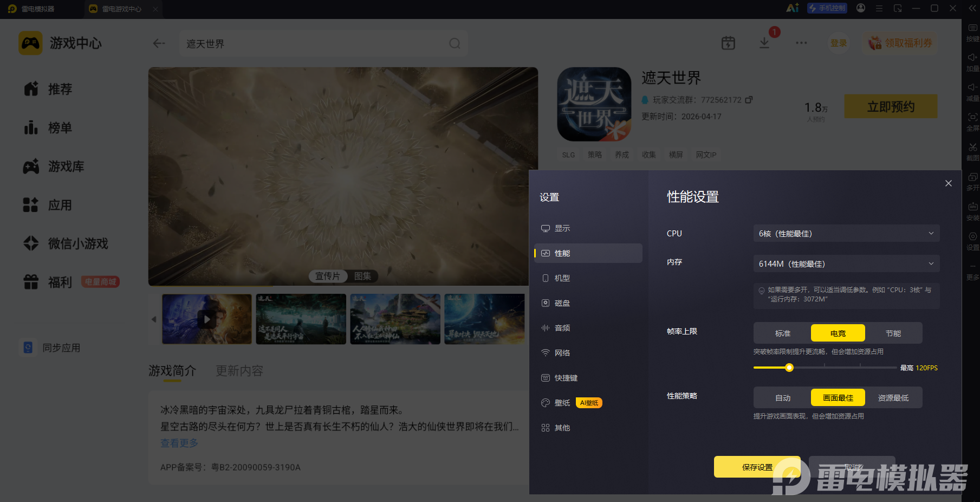Open 应用 in the left sidebar
Screen dimensions: 980x502
click(48, 205)
